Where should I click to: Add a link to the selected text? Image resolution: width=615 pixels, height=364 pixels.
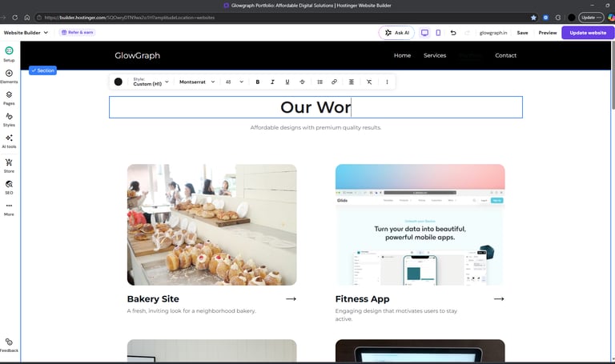coord(334,82)
